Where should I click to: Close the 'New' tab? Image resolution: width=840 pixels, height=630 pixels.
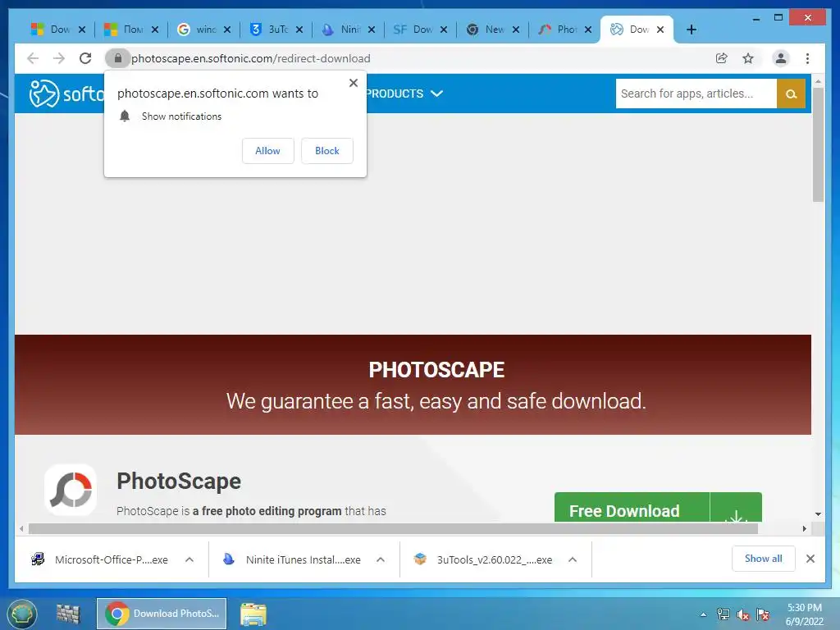click(516, 30)
